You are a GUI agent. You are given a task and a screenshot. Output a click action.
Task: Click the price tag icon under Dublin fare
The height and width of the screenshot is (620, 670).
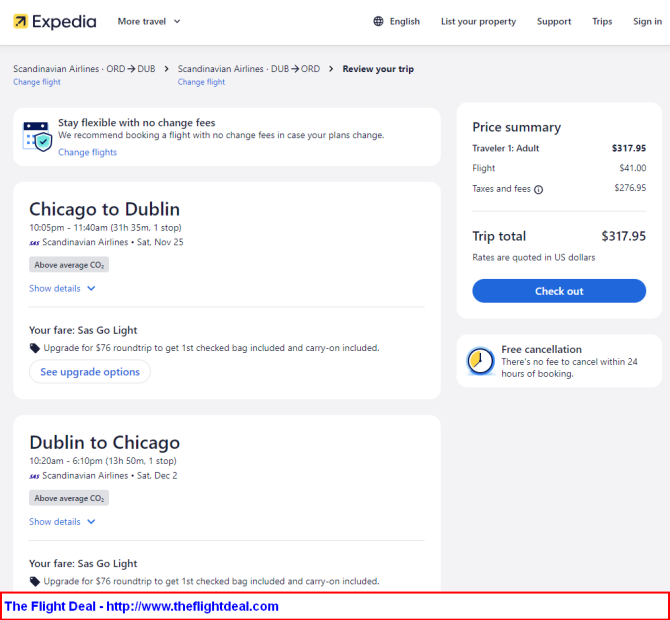(x=35, y=582)
